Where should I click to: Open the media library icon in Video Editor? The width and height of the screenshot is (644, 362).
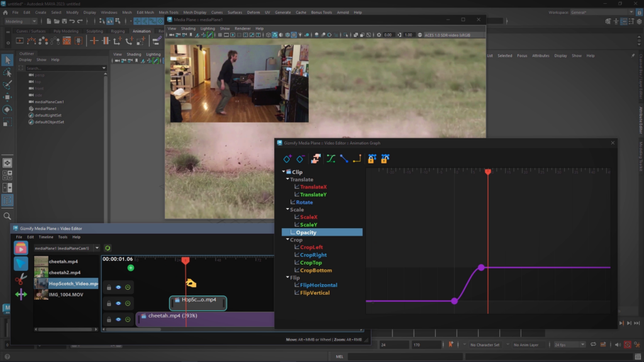[21, 248]
